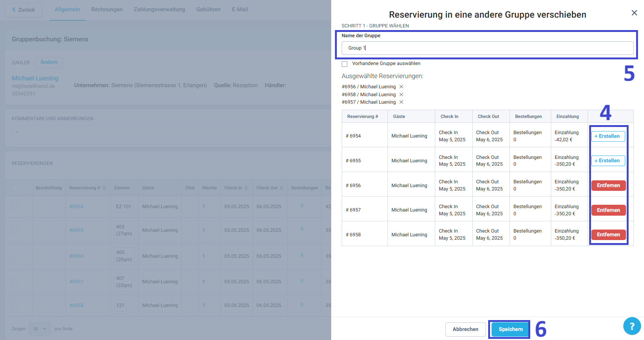Sort by Check Out column arrows
Screen dimensions: 644x340
pos(281,188)
